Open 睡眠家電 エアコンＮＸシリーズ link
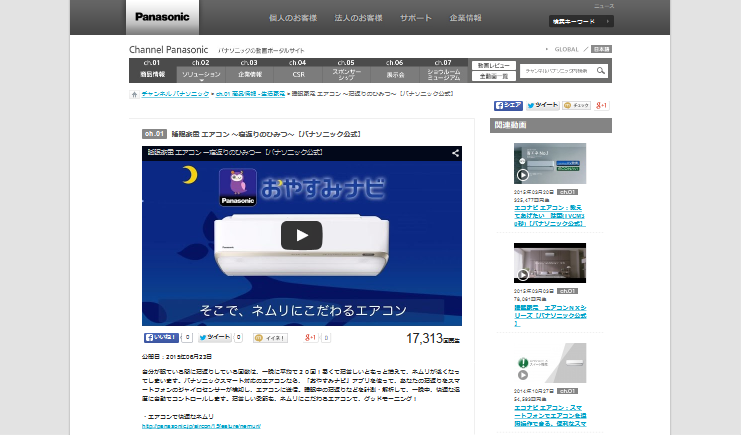This screenshot has width=741, height=435. pos(550,315)
